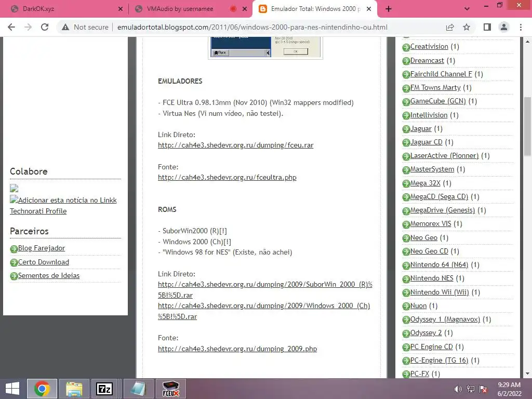Open the Blog Farejador partner link
532x399 pixels.
(42, 248)
